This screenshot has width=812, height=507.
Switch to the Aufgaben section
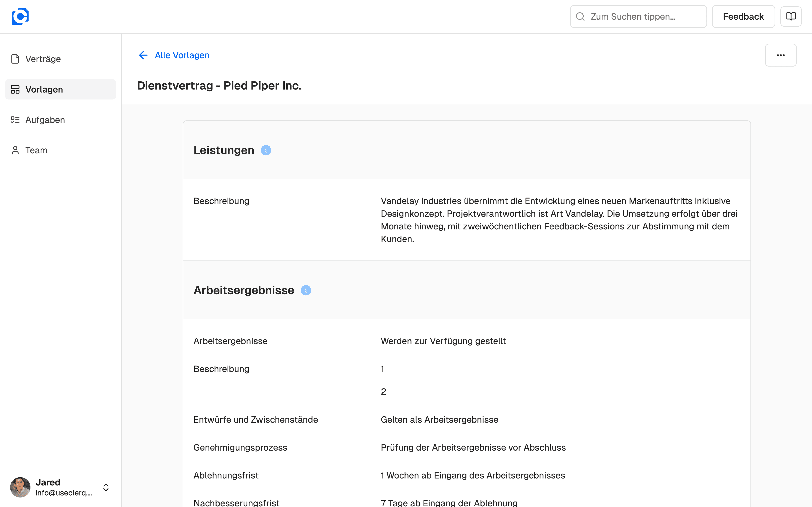(x=45, y=120)
